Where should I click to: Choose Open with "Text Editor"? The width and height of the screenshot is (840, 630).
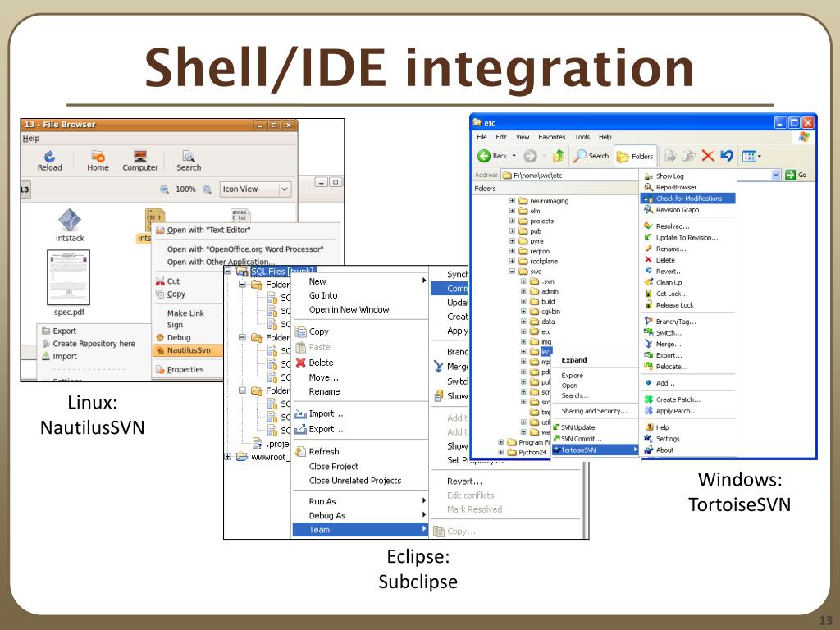[x=208, y=230]
